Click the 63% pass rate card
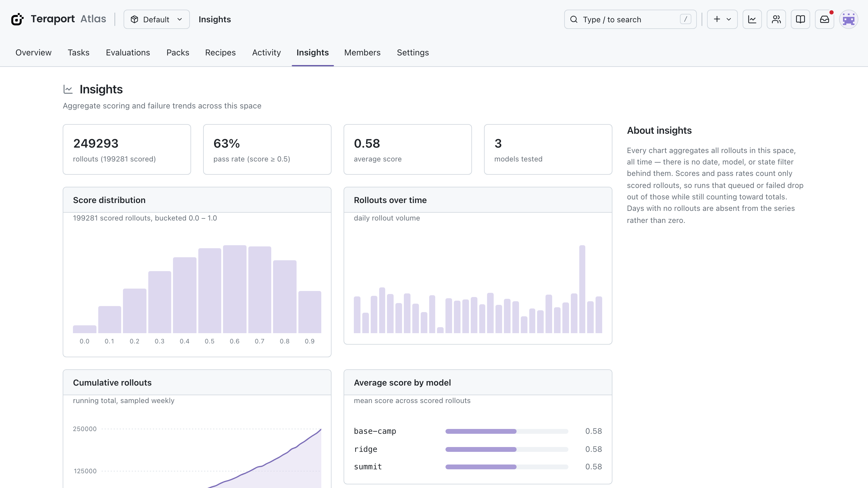Screen dimensions: 868x488 tap(267, 149)
